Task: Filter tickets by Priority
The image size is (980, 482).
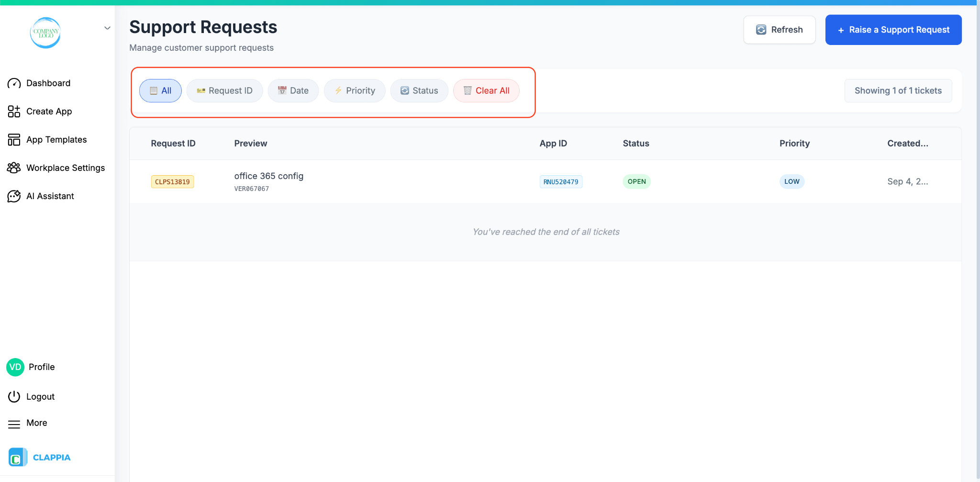Action: (x=355, y=90)
